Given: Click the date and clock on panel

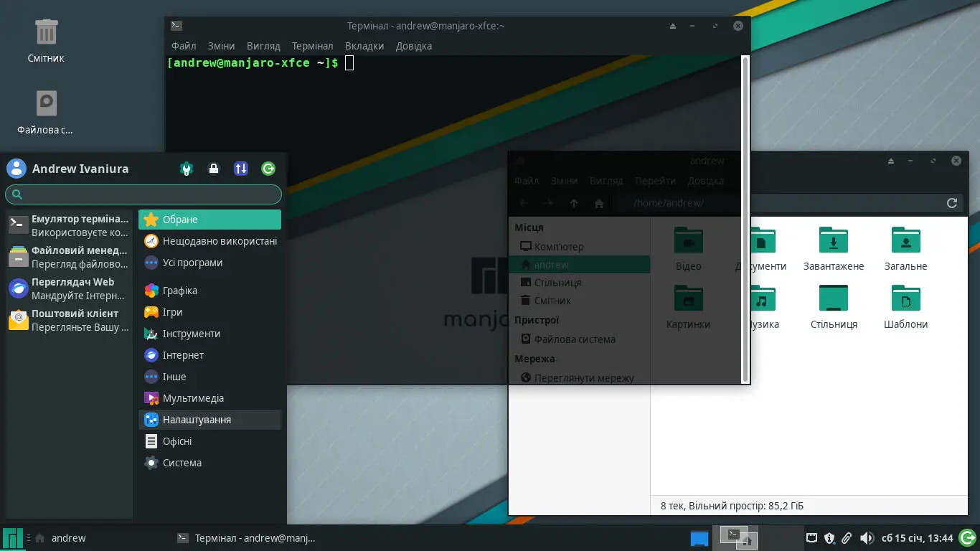Looking at the screenshot, I should click(x=917, y=538).
